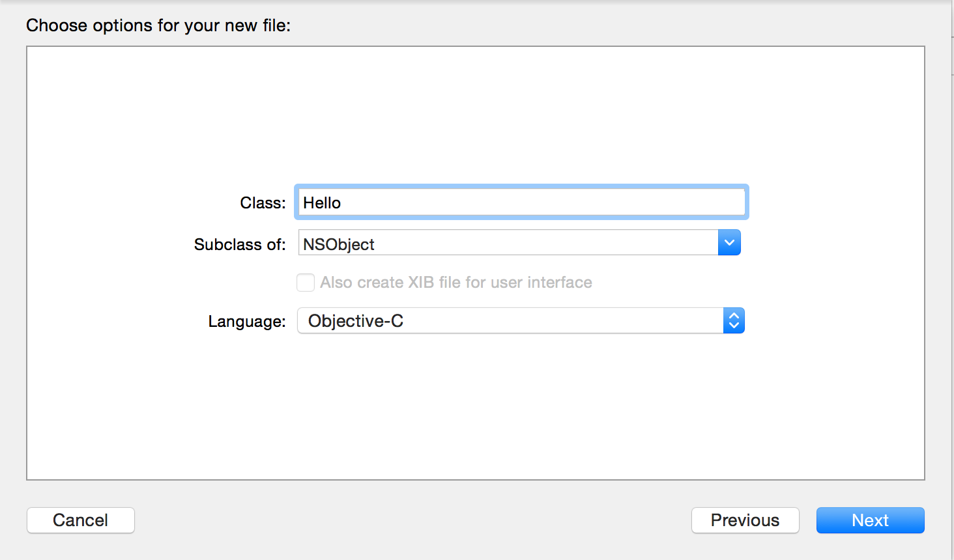Click the Language: label
The height and width of the screenshot is (560, 954).
[247, 322]
